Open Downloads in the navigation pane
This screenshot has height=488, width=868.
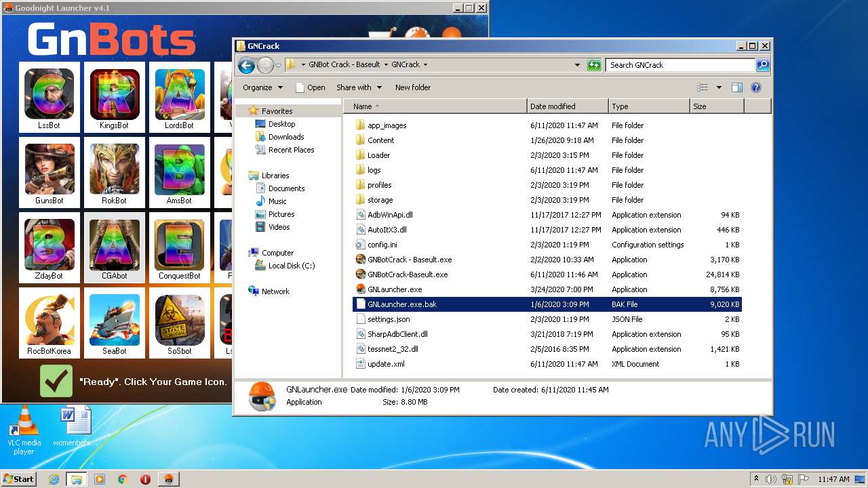click(285, 137)
